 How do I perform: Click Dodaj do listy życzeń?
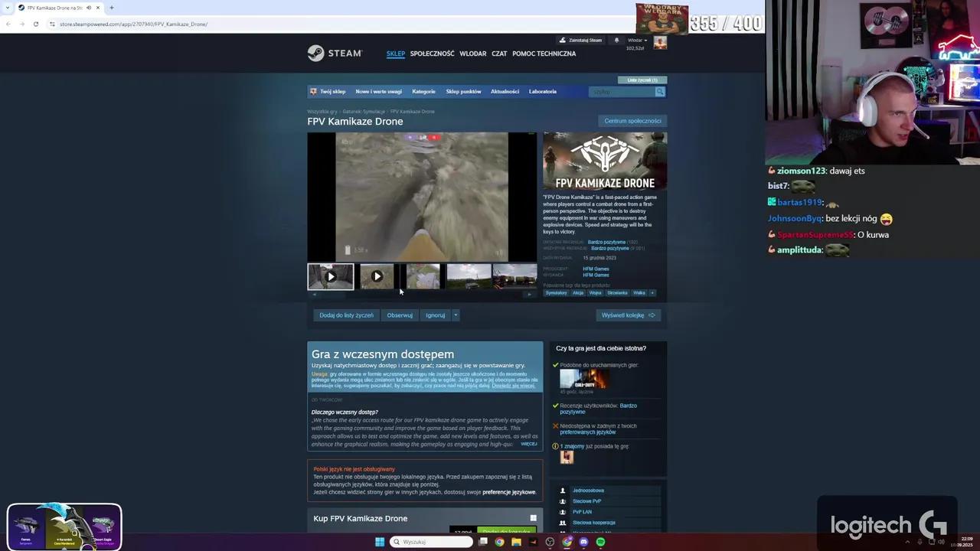(346, 315)
